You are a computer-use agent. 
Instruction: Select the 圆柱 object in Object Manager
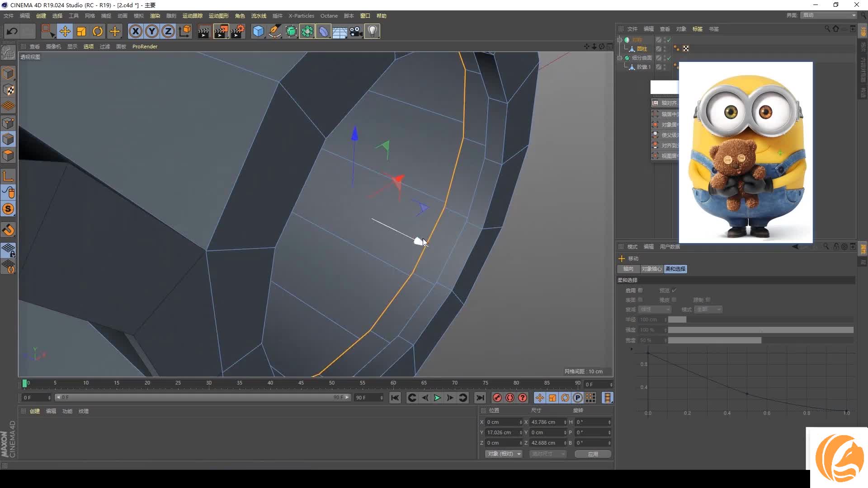(642, 49)
